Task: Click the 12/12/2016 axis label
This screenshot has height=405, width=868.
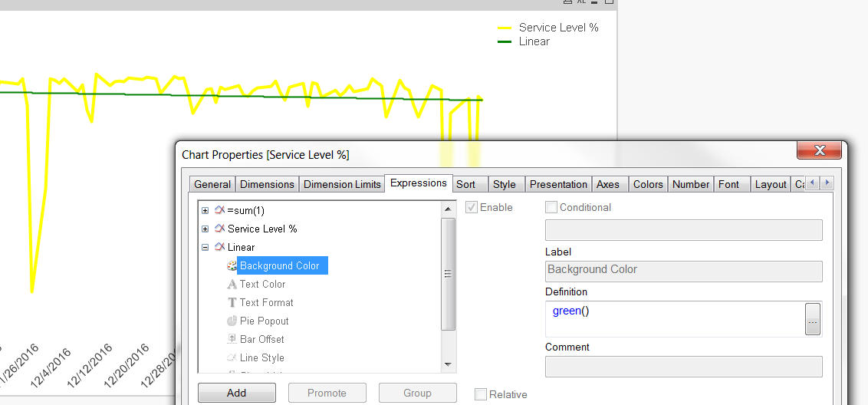Action: coord(90,364)
